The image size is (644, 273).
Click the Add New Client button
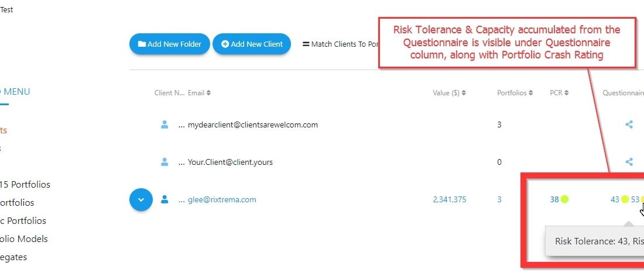click(x=252, y=44)
